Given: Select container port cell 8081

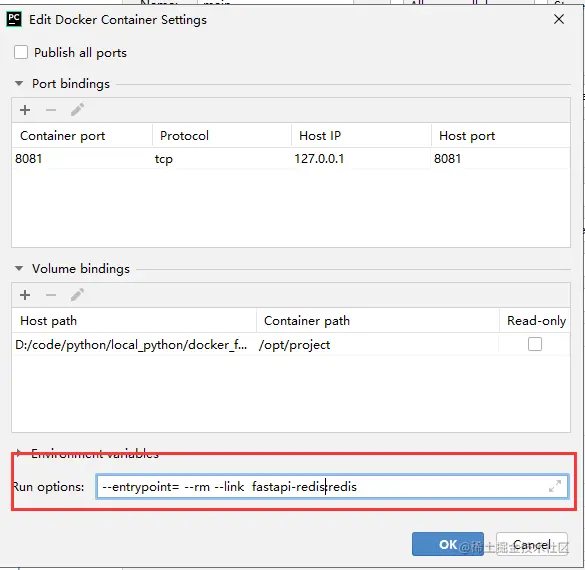Looking at the screenshot, I should [82, 159].
